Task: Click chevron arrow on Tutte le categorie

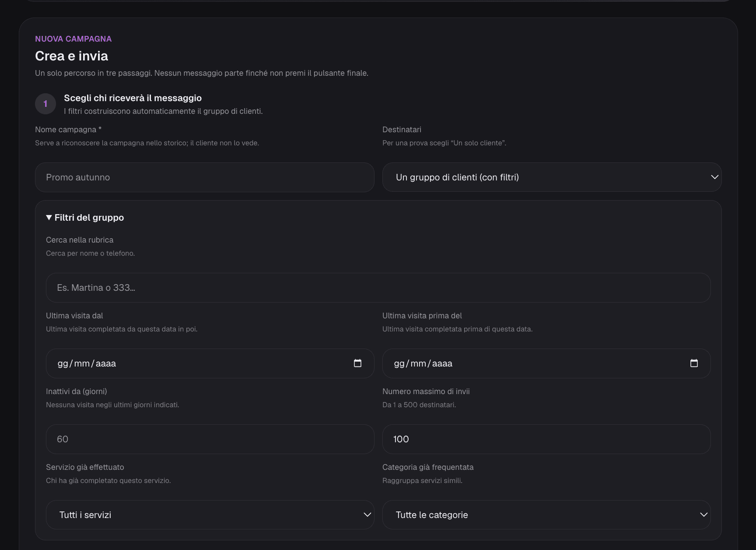Action: tap(703, 515)
